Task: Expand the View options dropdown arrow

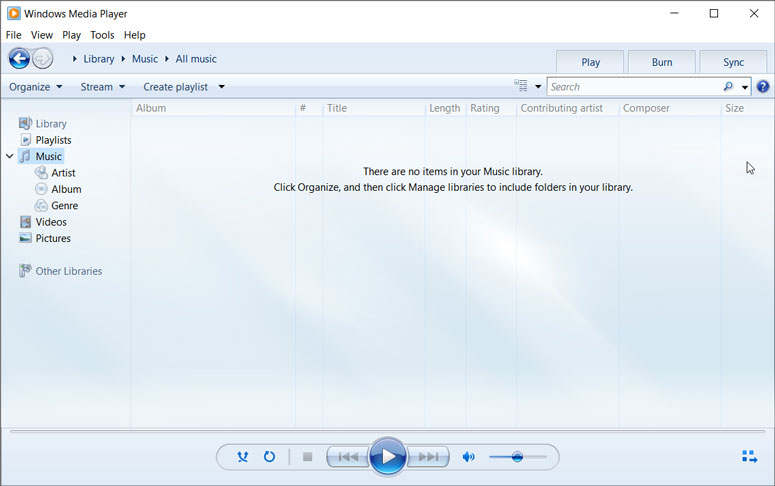Action: [538, 87]
